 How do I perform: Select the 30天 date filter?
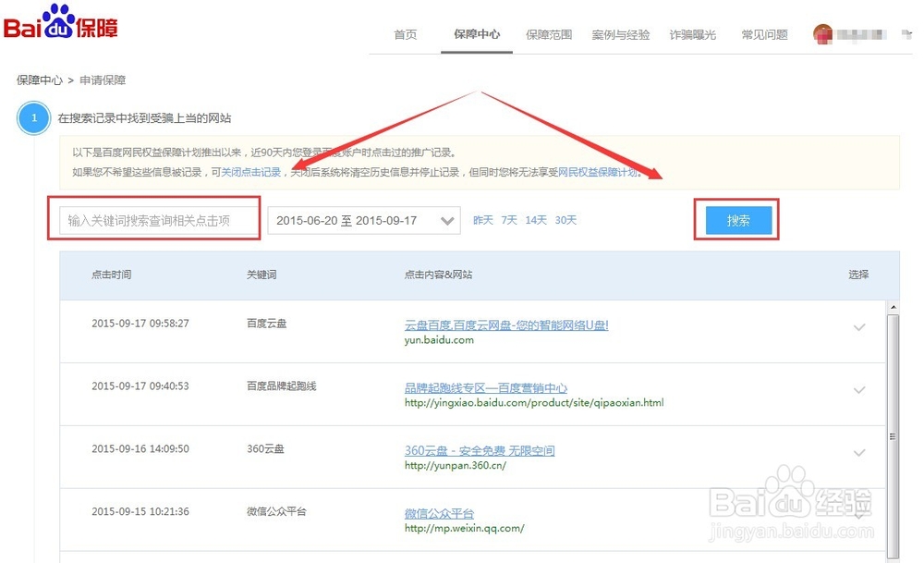[565, 220]
